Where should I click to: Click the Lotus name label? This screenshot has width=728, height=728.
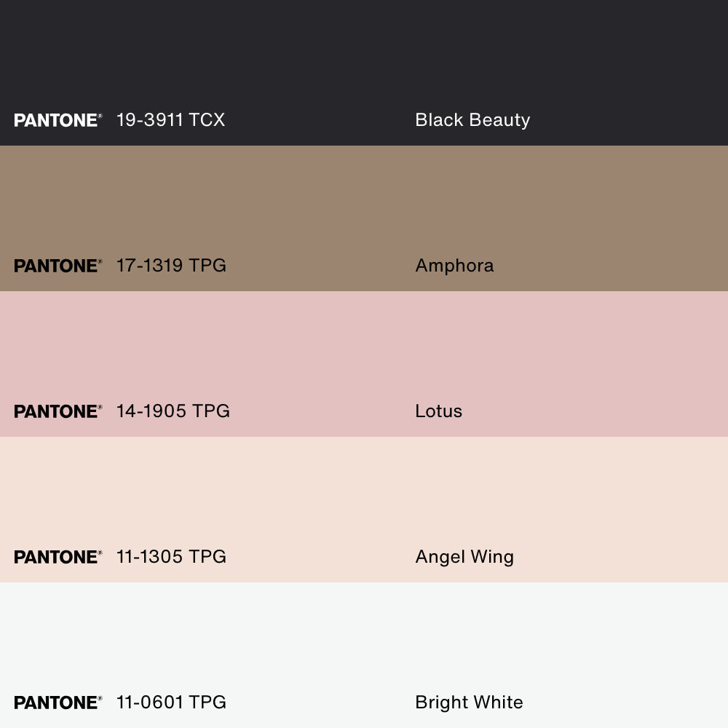pyautogui.click(x=438, y=411)
